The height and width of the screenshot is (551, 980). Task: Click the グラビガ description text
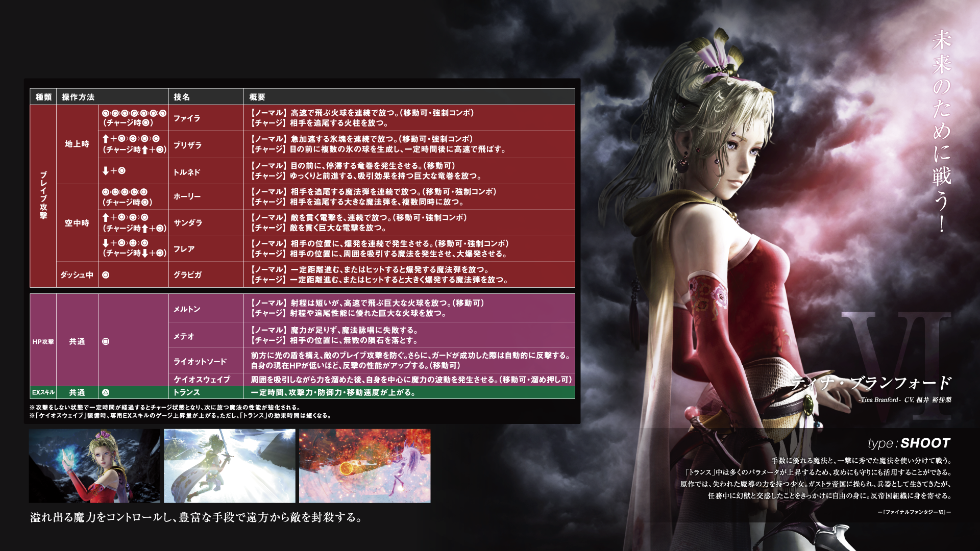pos(379,274)
